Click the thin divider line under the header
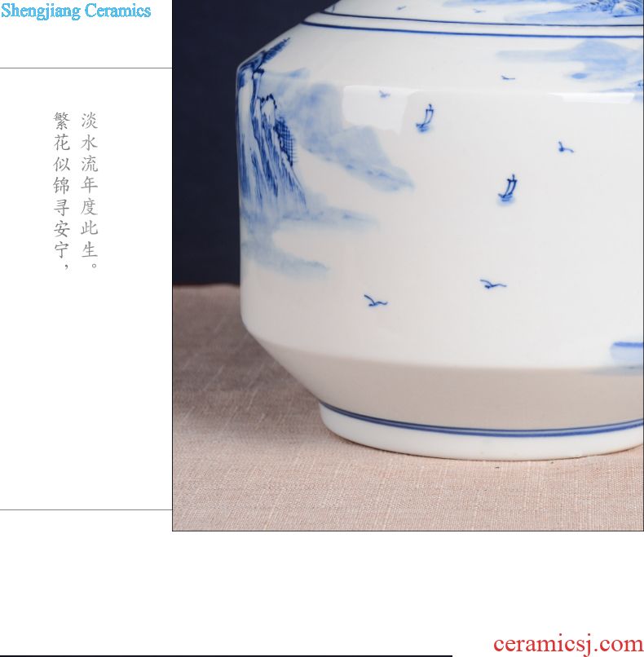 point(86,68)
